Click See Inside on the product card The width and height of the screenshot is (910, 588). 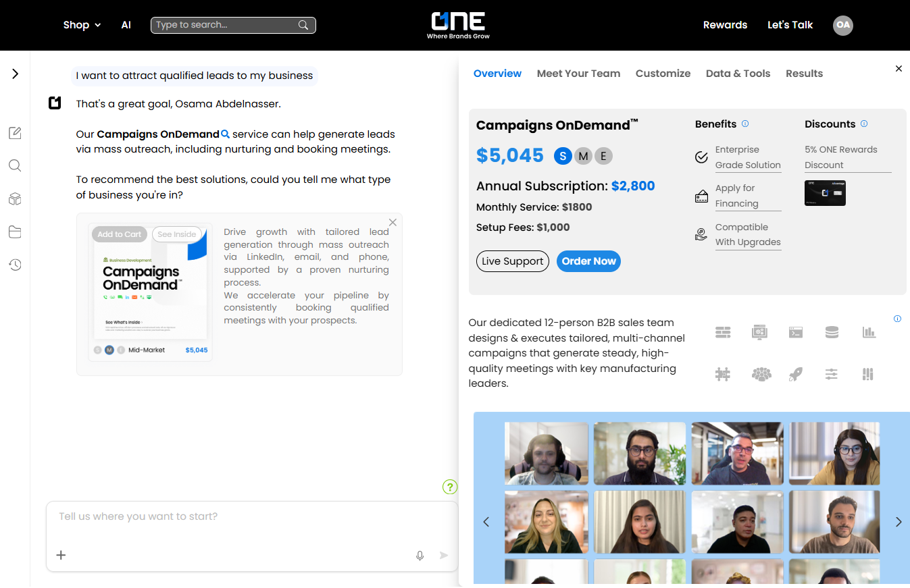tap(177, 234)
